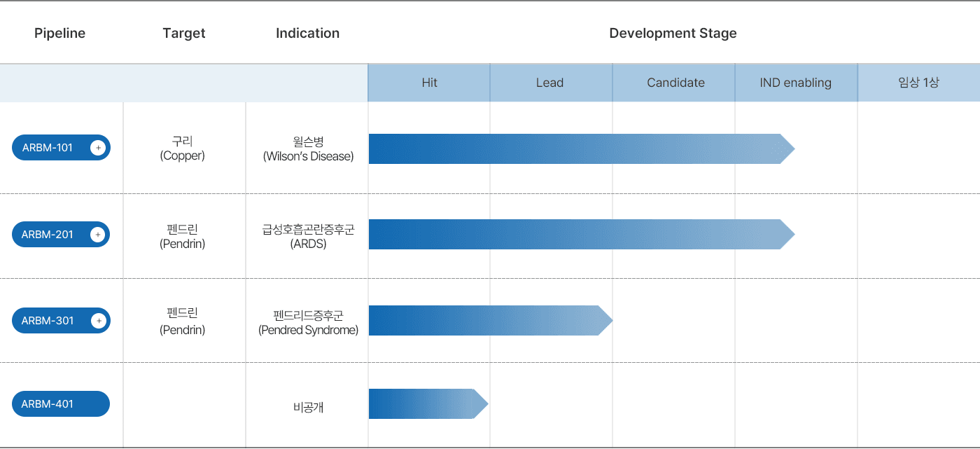The height and width of the screenshot is (449, 980).
Task: Click the IND enabling stage header
Action: pyautogui.click(x=796, y=83)
